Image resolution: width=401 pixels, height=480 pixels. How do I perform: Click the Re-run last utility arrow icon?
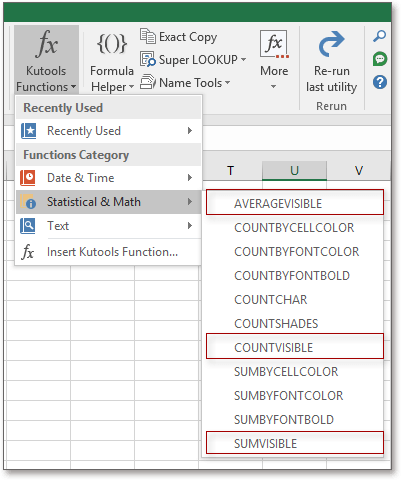[x=331, y=44]
